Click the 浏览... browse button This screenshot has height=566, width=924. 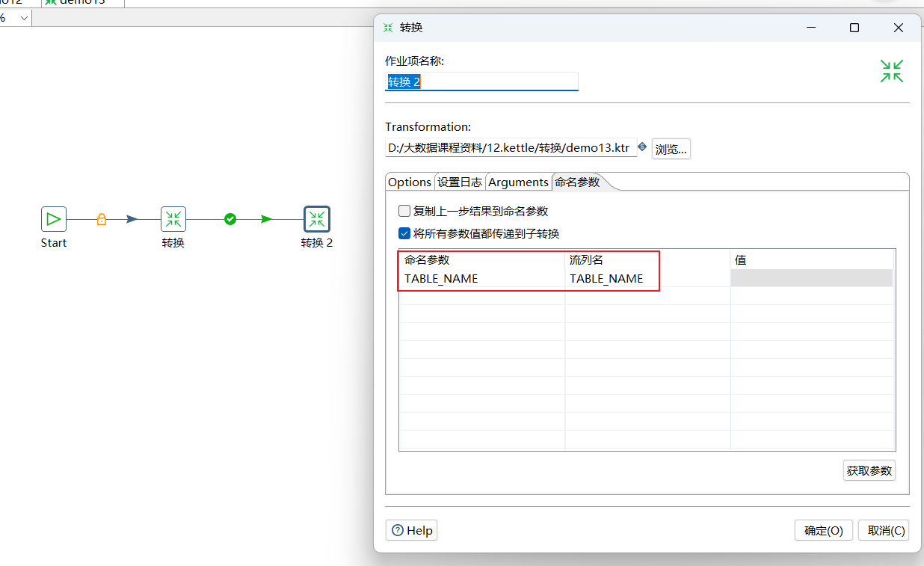coord(671,149)
